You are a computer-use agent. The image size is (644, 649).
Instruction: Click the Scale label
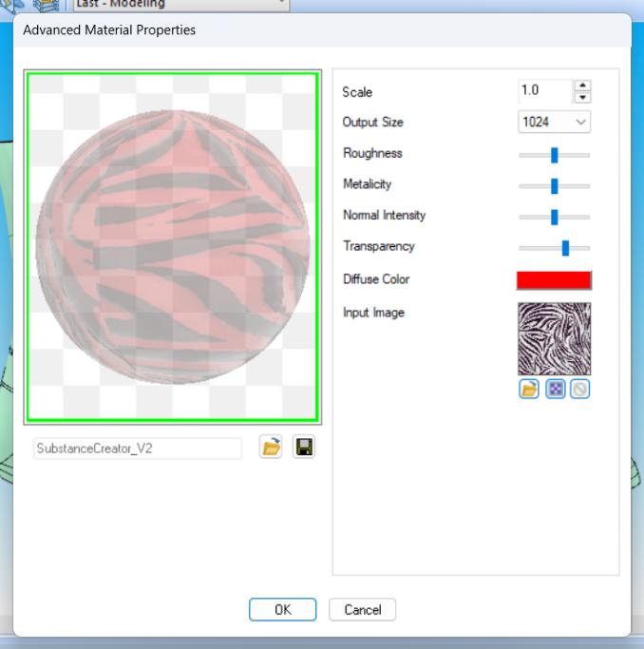click(357, 92)
